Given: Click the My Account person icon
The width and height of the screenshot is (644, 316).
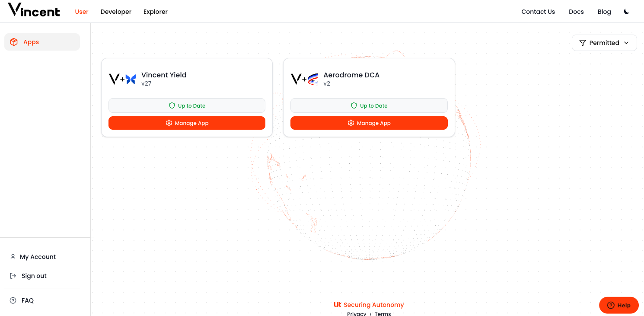Looking at the screenshot, I should [x=13, y=256].
